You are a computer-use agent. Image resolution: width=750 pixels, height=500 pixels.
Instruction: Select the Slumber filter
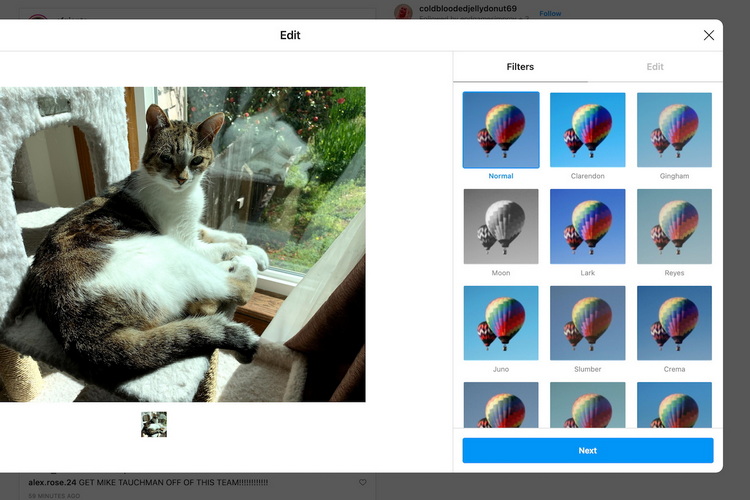tap(587, 323)
